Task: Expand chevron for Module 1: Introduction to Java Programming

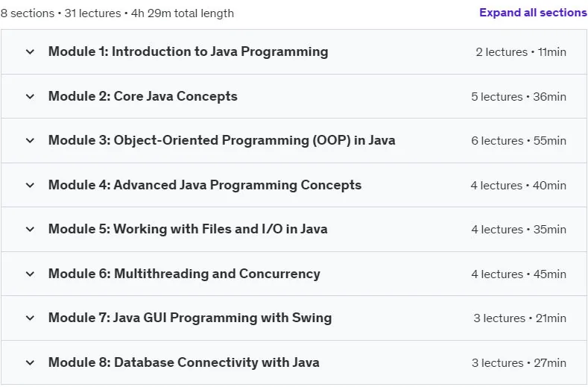Action: (x=30, y=51)
